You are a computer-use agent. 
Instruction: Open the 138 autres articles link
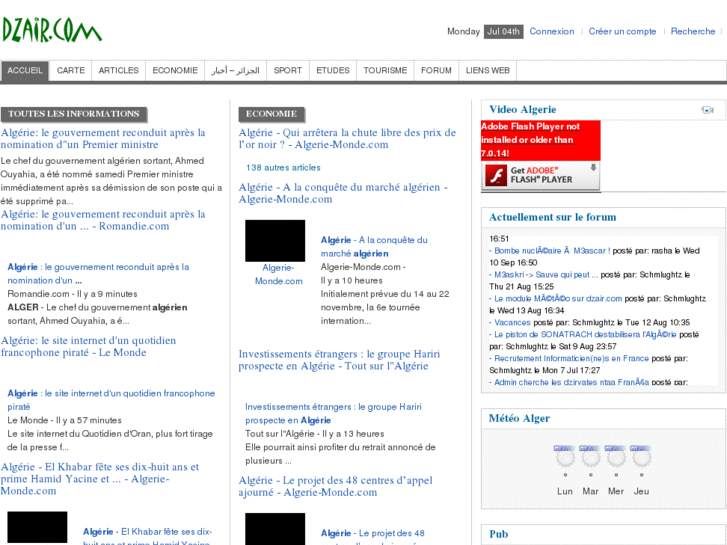tap(283, 168)
